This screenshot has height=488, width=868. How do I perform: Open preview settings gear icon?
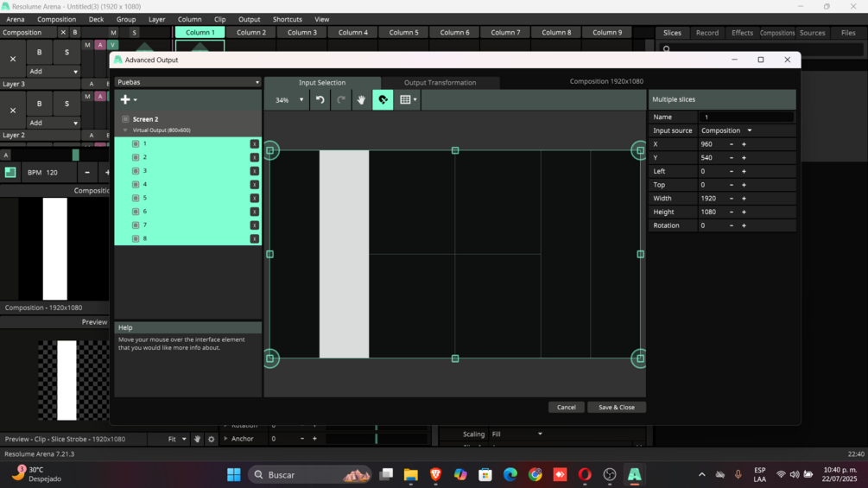(x=211, y=439)
